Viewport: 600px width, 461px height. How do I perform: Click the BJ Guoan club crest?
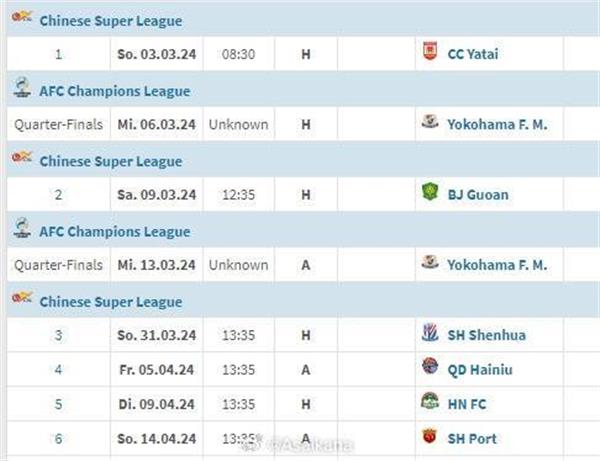(x=430, y=194)
